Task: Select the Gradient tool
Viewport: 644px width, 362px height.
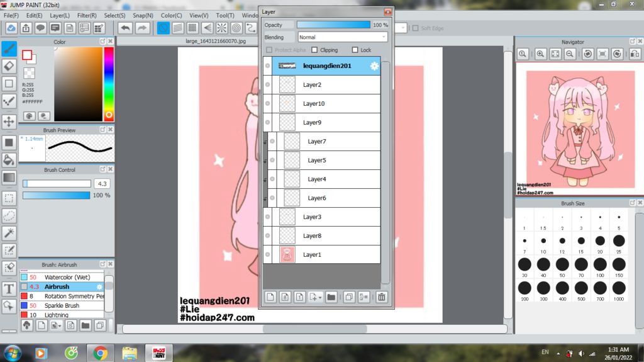Action: pos(9,178)
